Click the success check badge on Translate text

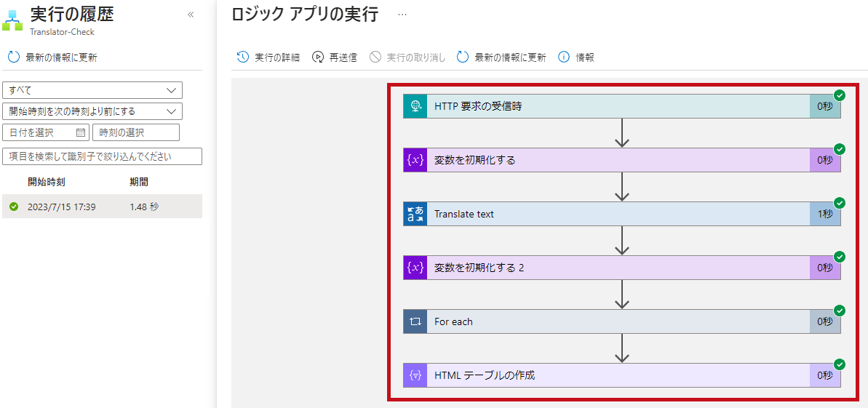[x=839, y=202]
